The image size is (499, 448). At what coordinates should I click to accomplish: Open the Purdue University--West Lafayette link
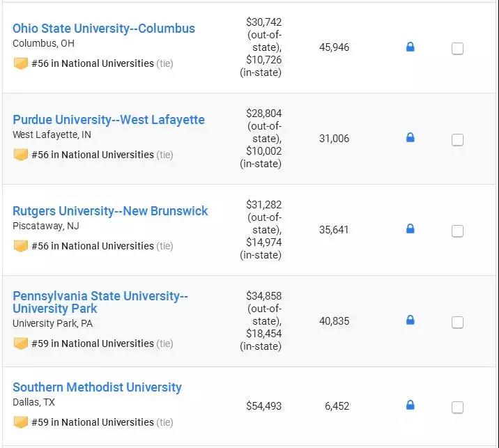pyautogui.click(x=109, y=120)
